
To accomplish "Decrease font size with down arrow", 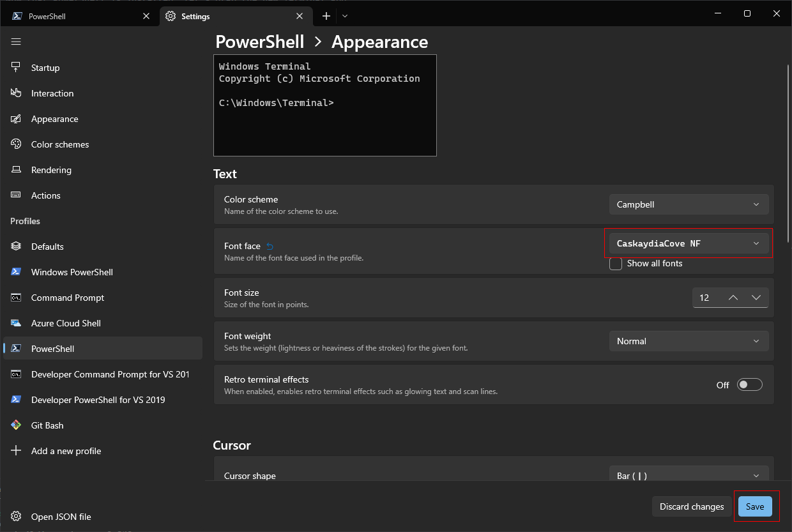I will (756, 298).
